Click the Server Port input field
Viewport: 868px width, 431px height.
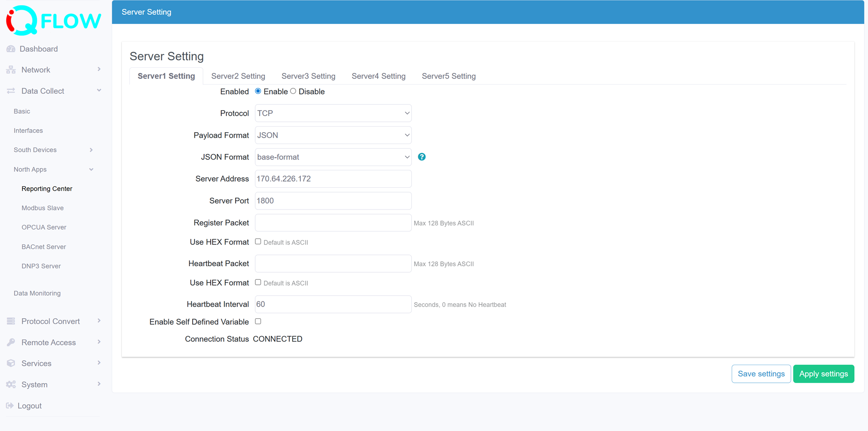332,200
